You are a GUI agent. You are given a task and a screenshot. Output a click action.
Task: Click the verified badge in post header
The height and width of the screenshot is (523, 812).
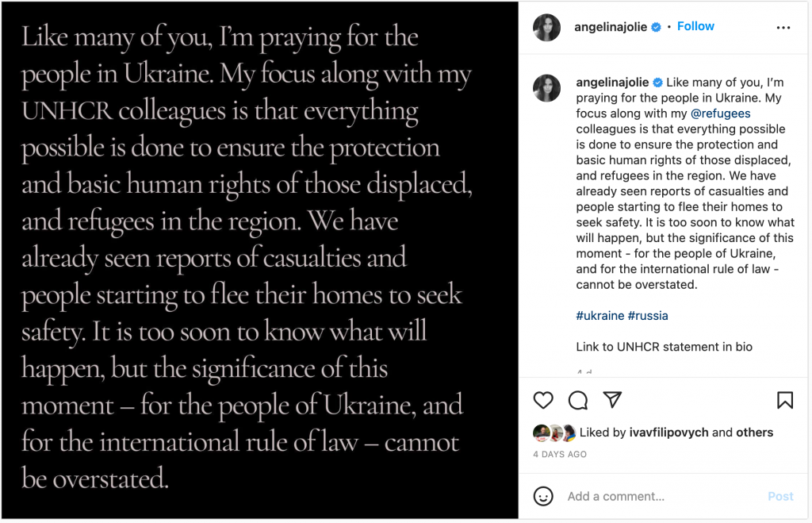[x=657, y=27]
